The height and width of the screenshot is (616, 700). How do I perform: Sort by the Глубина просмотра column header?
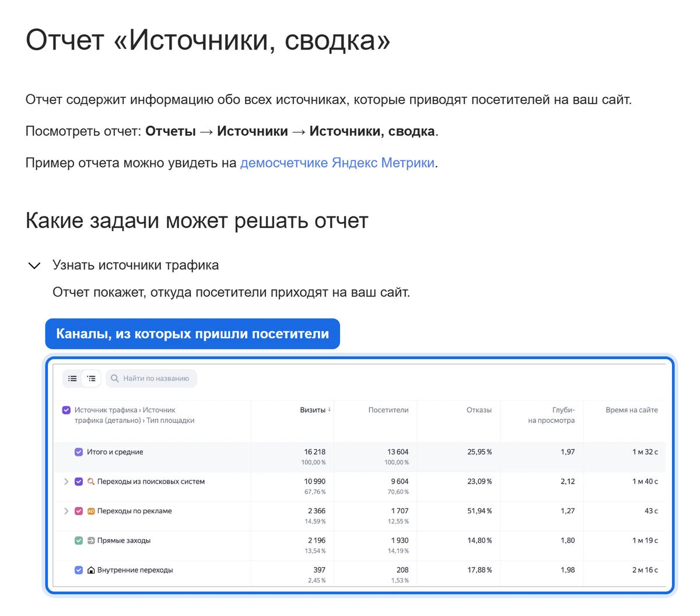click(x=551, y=415)
